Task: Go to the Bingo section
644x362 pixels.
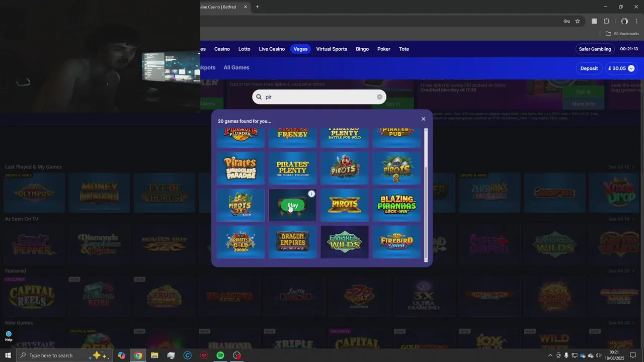Action: 362,49
